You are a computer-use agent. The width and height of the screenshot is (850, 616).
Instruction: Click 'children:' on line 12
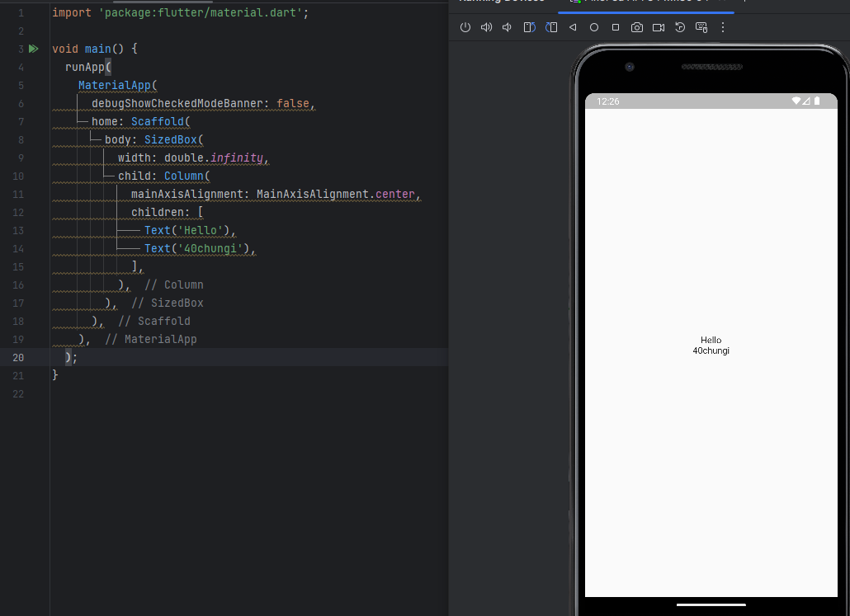[160, 213]
